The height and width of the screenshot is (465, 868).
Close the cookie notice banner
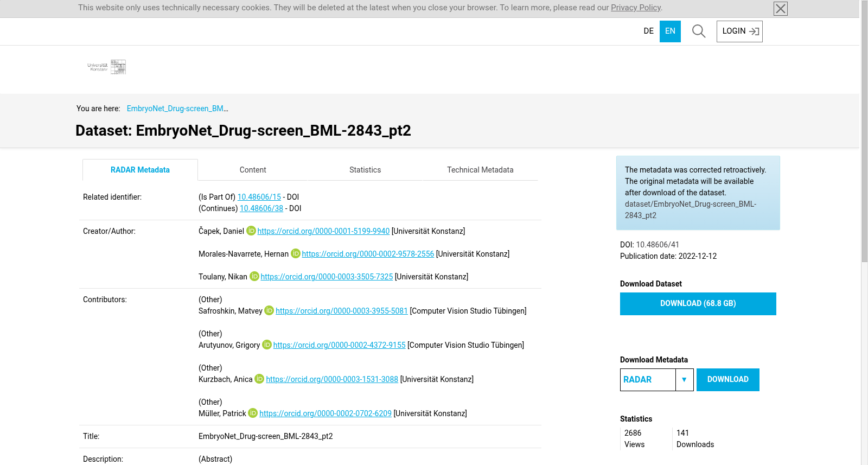(780, 9)
